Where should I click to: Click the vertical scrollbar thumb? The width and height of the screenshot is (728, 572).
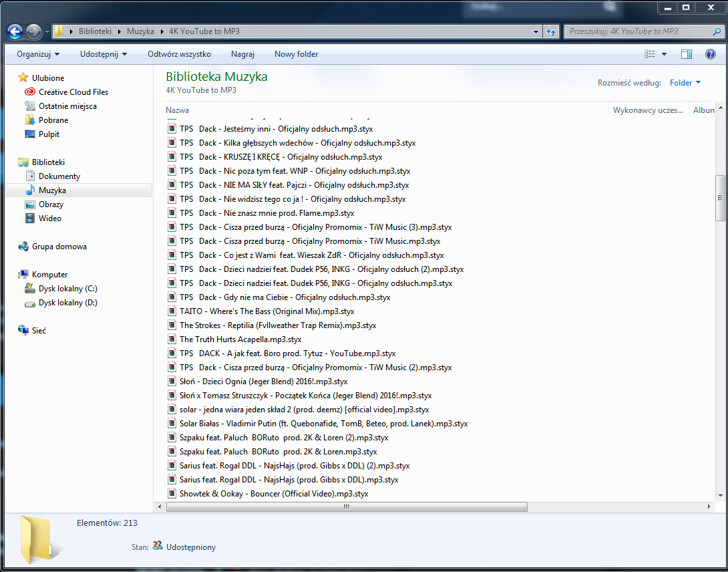click(720, 198)
